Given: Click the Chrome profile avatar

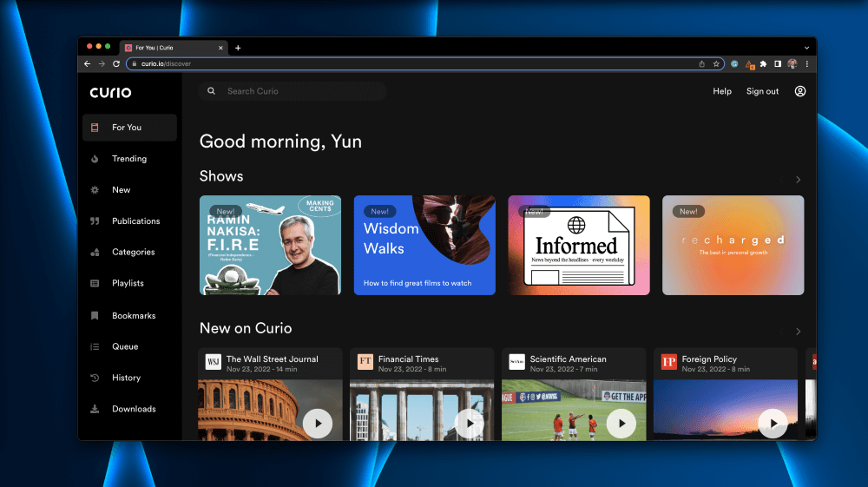Looking at the screenshot, I should [792, 63].
